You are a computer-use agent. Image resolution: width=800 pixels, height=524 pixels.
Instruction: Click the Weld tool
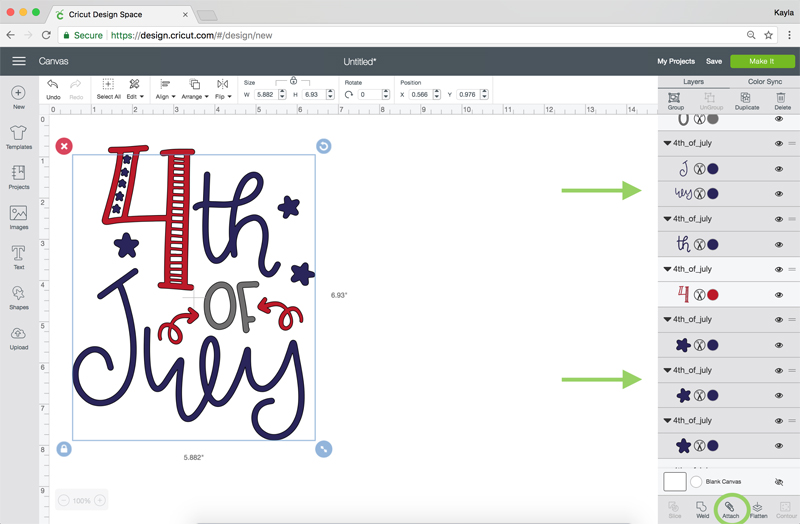tap(702, 509)
